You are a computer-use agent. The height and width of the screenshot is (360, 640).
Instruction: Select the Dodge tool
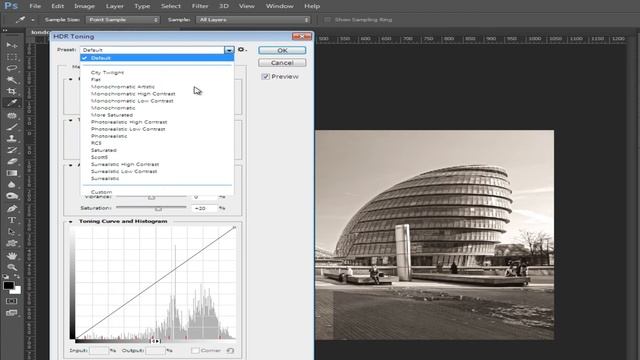12,196
